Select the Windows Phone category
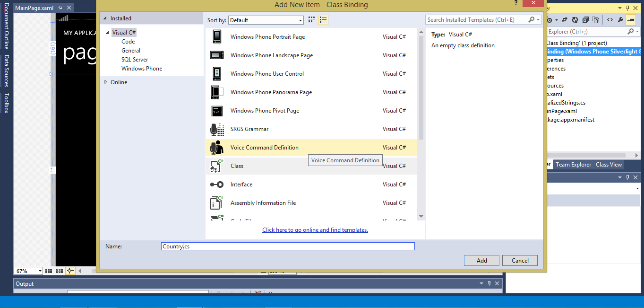The image size is (644, 308). [142, 69]
